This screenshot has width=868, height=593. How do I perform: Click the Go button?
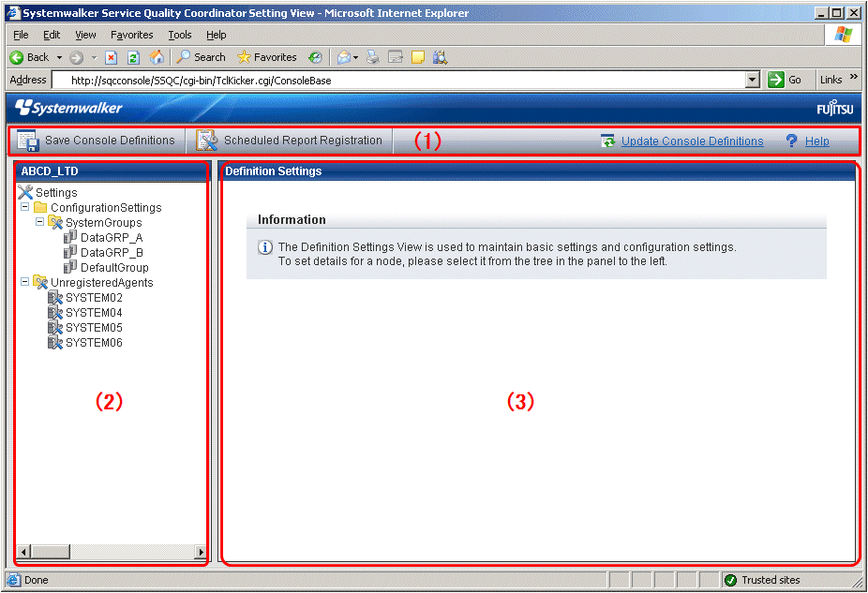pyautogui.click(x=785, y=80)
